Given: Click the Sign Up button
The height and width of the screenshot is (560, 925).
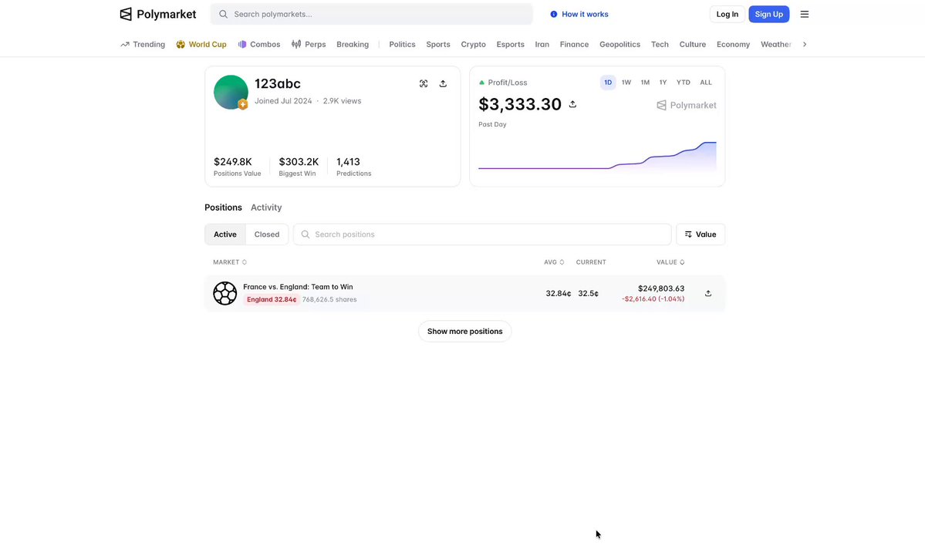Looking at the screenshot, I should [768, 14].
